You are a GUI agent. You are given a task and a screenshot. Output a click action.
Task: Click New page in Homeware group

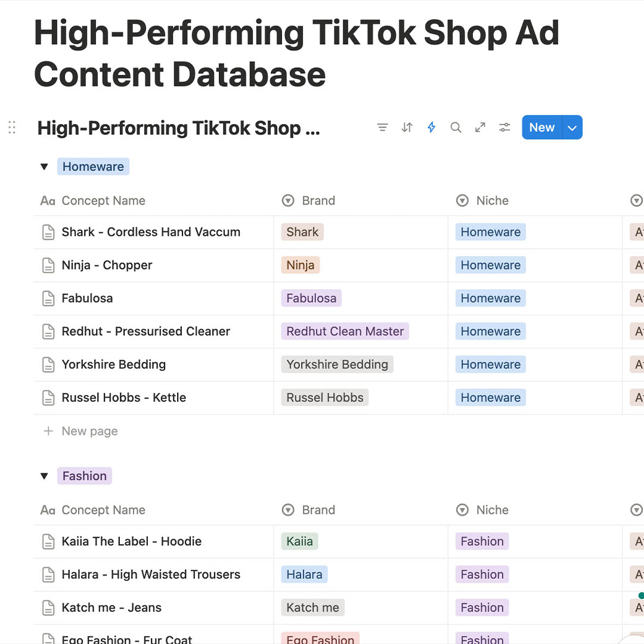point(81,431)
